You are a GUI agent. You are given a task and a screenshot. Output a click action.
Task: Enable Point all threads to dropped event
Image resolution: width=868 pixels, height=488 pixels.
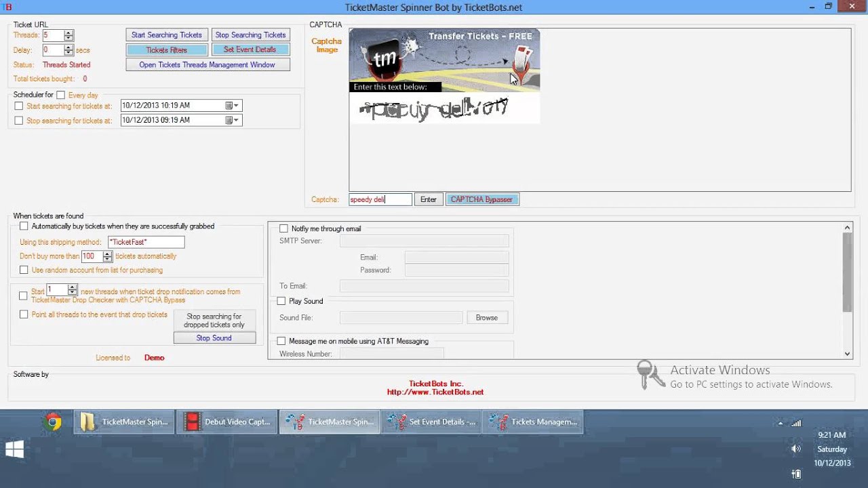[24, 314]
